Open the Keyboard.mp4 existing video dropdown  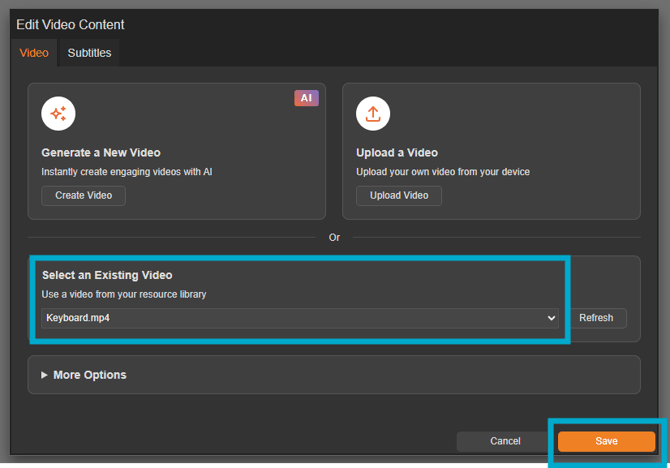tap(300, 318)
